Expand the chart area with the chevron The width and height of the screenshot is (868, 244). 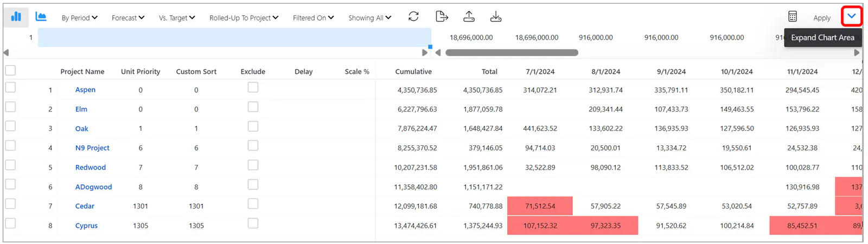pyautogui.click(x=851, y=16)
